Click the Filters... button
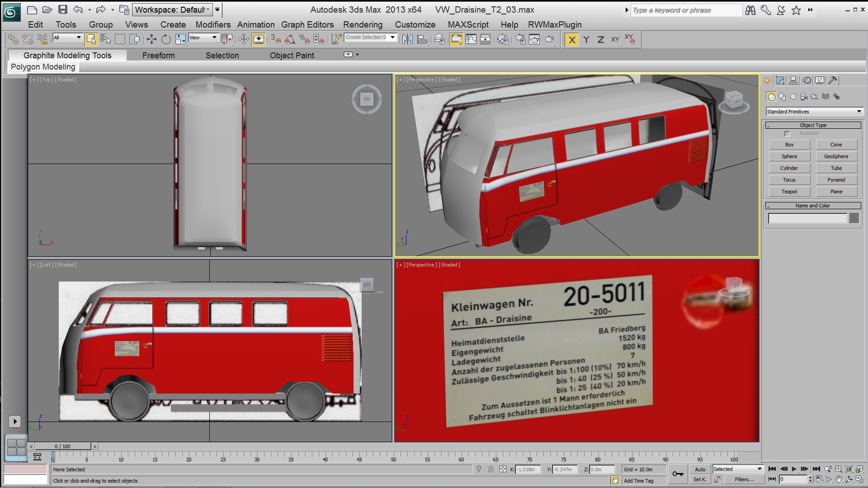Viewport: 868px width, 488px height. [x=744, y=480]
